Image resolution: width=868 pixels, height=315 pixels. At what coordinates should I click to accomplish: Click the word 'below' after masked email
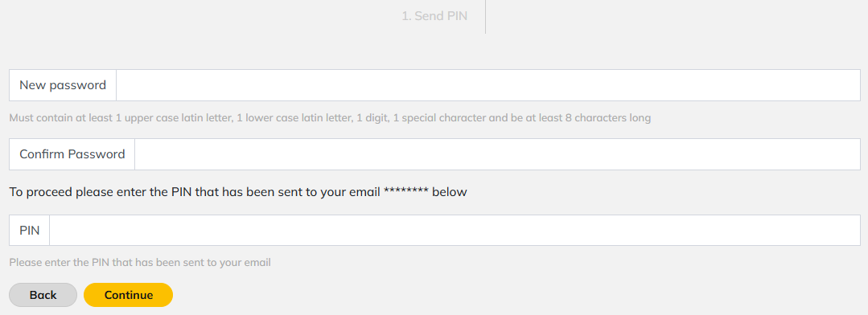[450, 192]
